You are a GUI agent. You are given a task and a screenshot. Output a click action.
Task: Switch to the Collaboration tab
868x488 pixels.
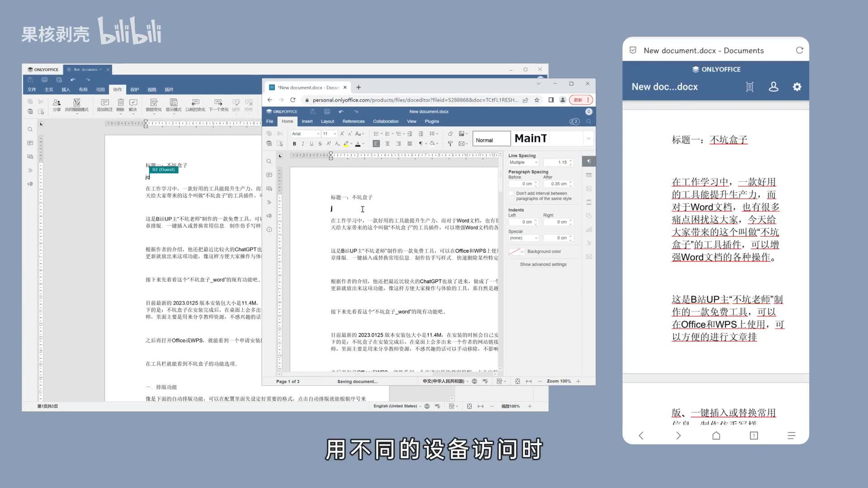386,122
